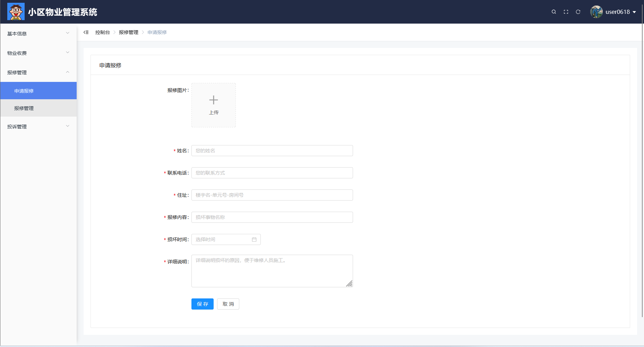Focus the 住址 input field
644x347 pixels.
[x=272, y=195]
